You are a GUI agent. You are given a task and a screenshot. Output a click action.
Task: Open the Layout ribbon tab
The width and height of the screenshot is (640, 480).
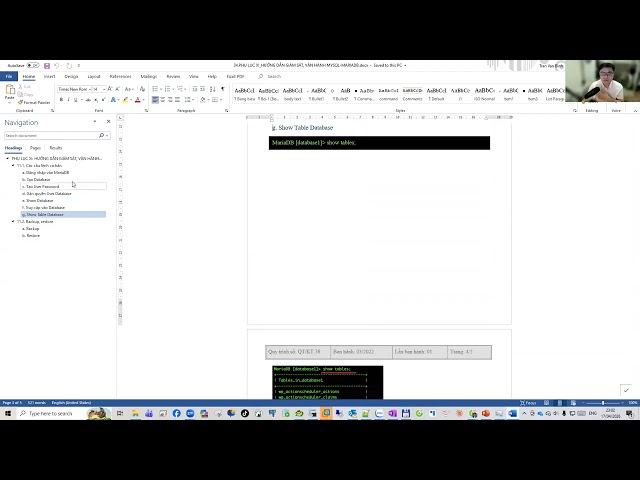pos(94,76)
